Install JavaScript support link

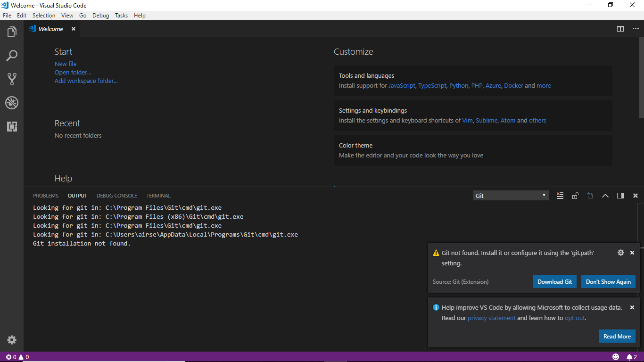pyautogui.click(x=402, y=86)
